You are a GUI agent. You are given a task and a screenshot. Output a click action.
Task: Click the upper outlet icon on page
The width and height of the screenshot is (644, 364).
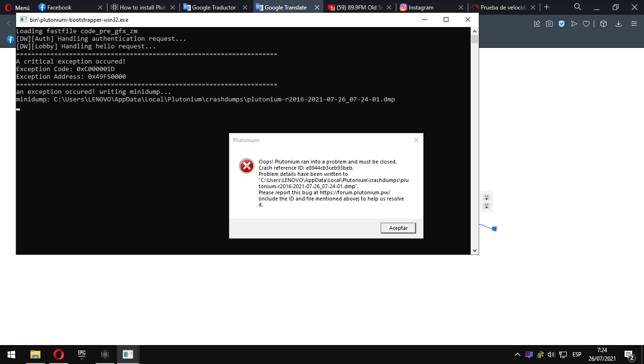click(x=486, y=197)
